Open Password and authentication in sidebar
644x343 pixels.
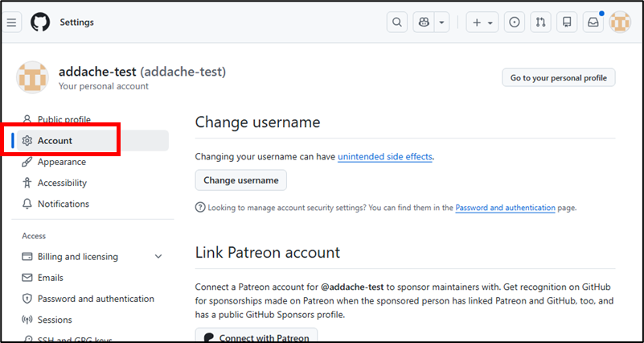coord(96,299)
